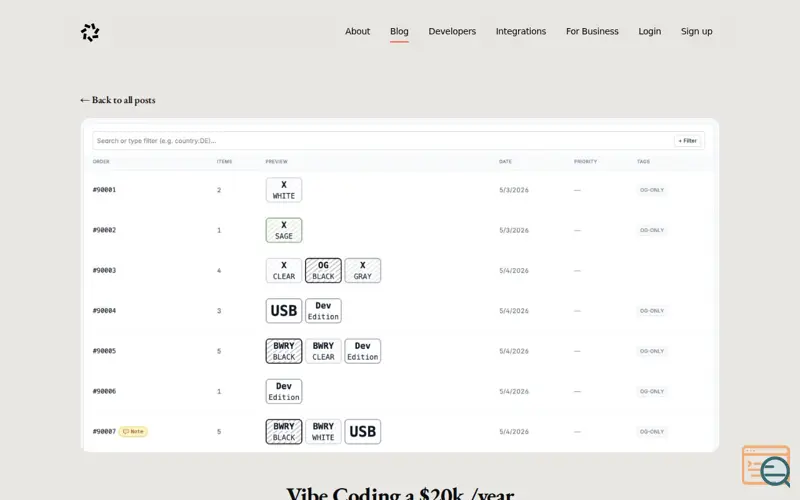Click the OG BLACK preview tile
The width and height of the screenshot is (800, 500).
(323, 270)
